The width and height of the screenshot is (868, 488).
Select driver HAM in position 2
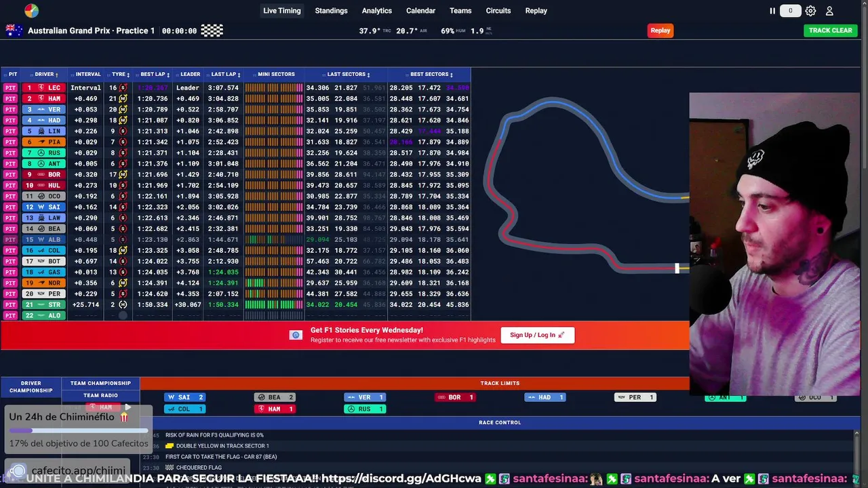(43, 99)
